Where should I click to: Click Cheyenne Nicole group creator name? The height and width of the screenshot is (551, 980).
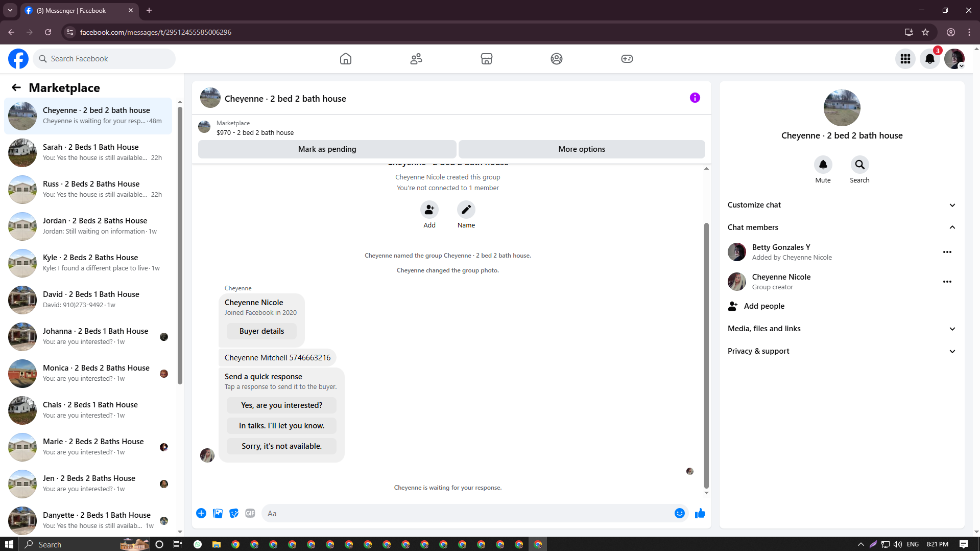coord(781,277)
